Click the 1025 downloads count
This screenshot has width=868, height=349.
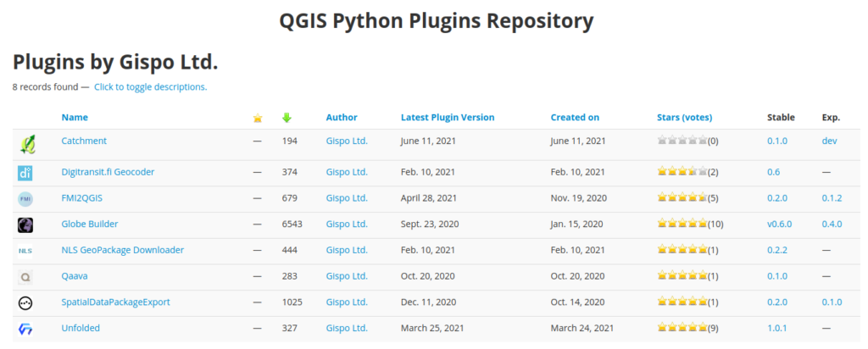(x=292, y=302)
